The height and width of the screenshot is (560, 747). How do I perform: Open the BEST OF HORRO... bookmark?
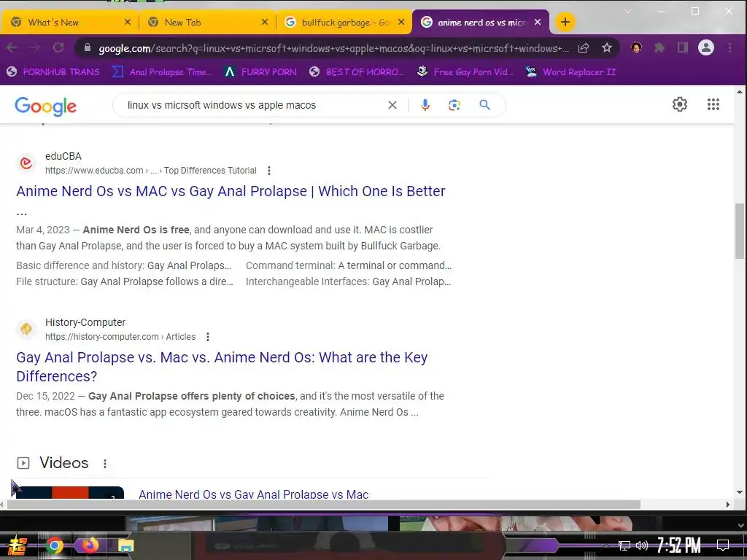click(356, 72)
